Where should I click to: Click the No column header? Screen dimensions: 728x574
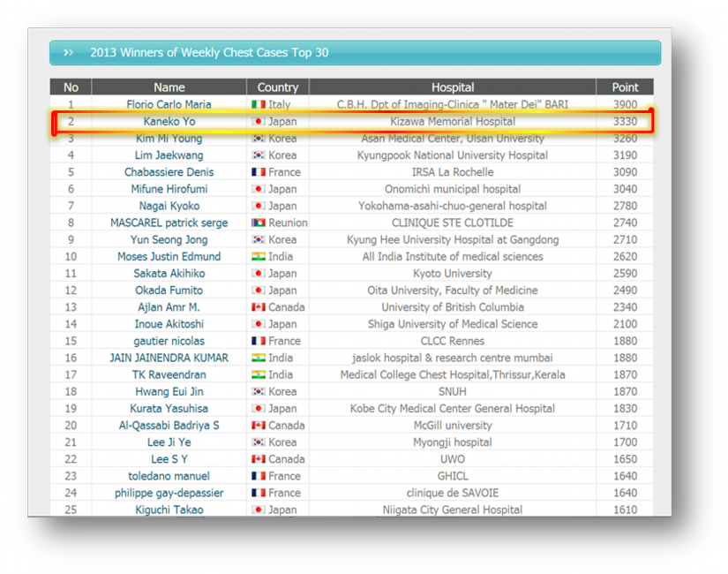(71, 87)
